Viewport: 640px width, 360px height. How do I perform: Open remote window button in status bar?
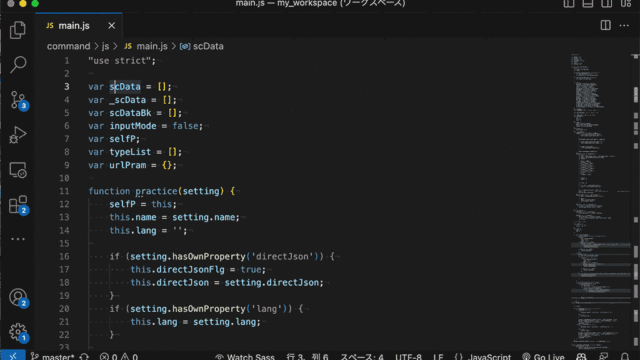[13, 356]
